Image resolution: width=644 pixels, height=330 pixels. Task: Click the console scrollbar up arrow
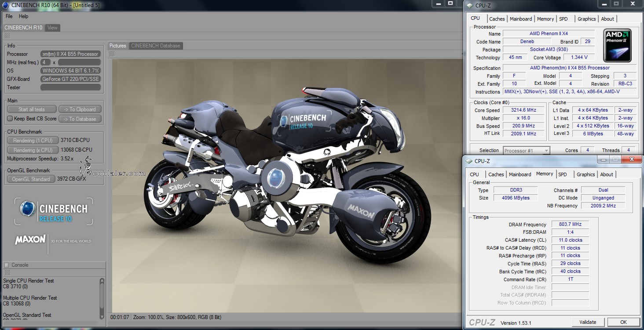click(x=102, y=280)
